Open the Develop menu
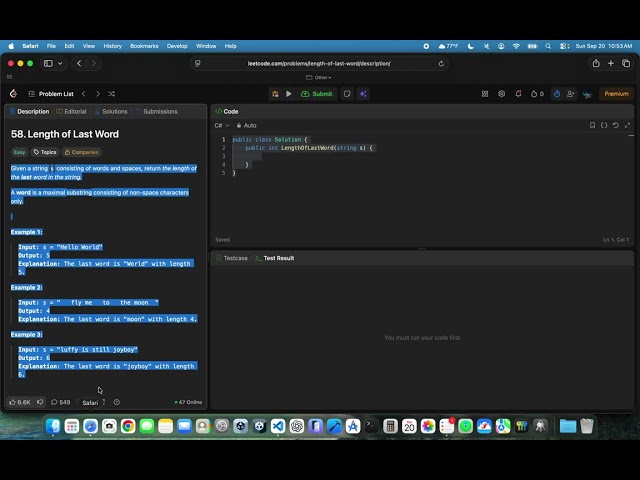This screenshot has width=640, height=480. pos(177,46)
